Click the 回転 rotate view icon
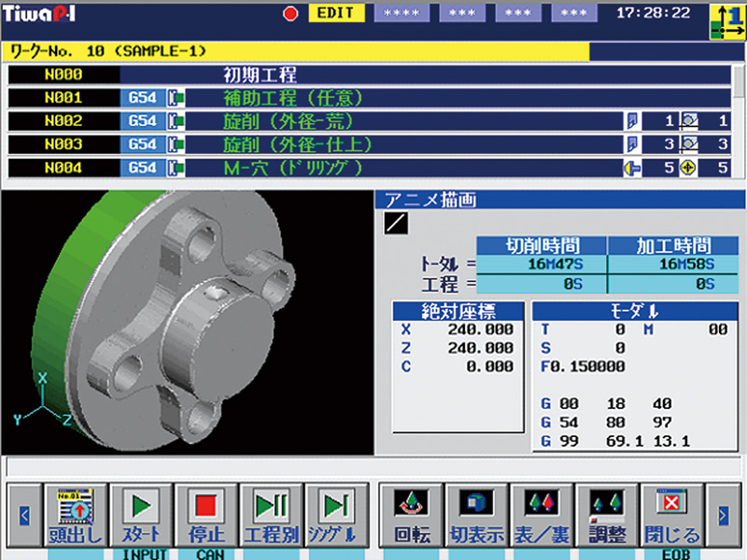The height and width of the screenshot is (560, 747). 411,514
